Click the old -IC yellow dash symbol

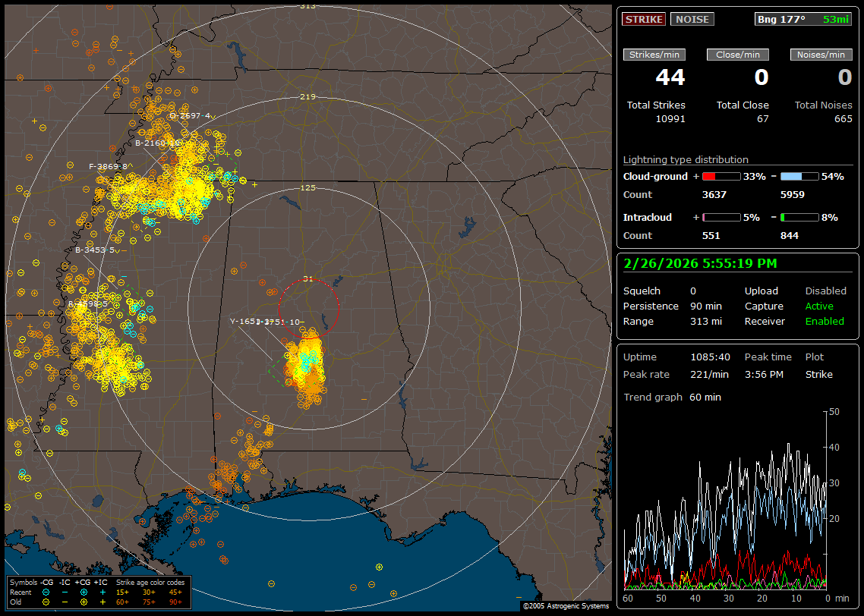pos(65,602)
